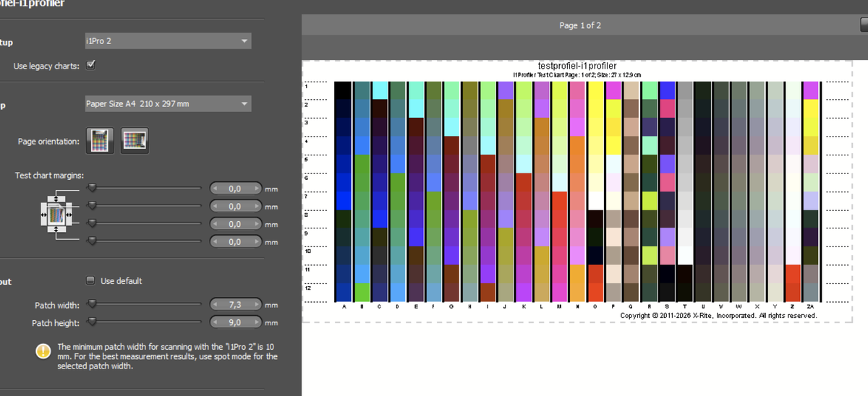Image resolution: width=868 pixels, height=396 pixels.
Task: Click the Page orientation label
Action: coord(48,141)
